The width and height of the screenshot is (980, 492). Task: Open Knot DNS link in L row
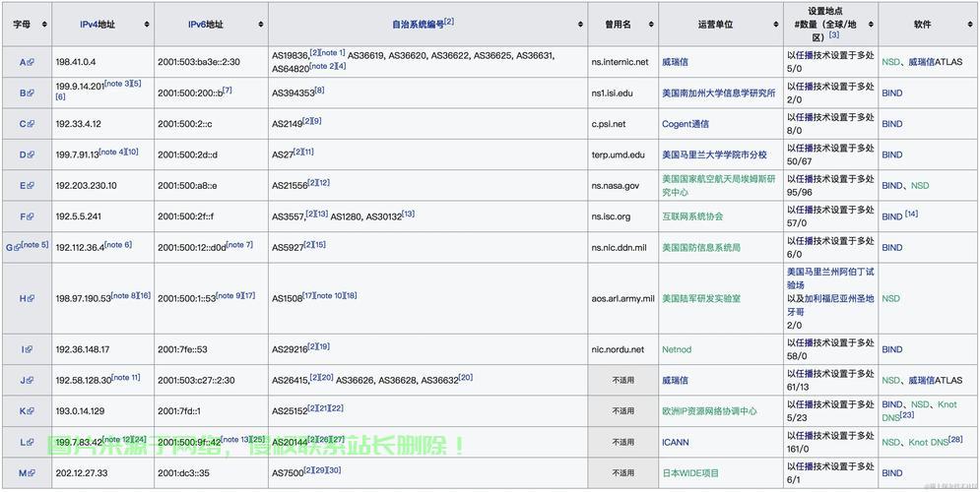pyautogui.click(x=928, y=443)
